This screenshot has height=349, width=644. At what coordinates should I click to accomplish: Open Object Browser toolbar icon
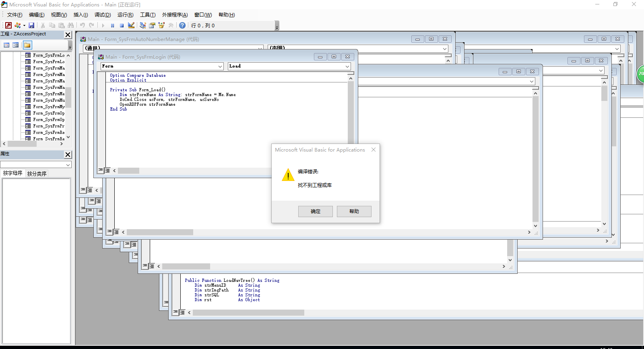coord(161,25)
